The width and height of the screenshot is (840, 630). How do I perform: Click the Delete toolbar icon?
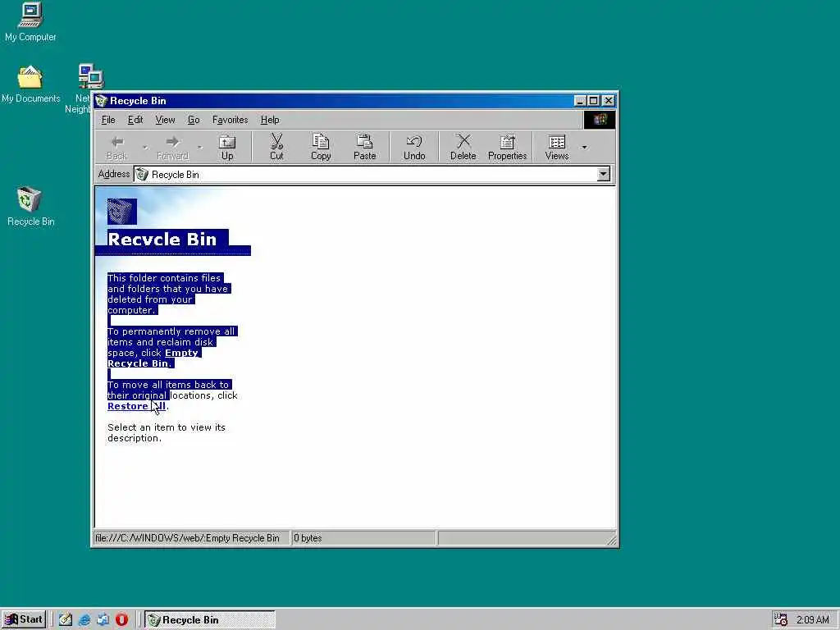[x=463, y=141]
